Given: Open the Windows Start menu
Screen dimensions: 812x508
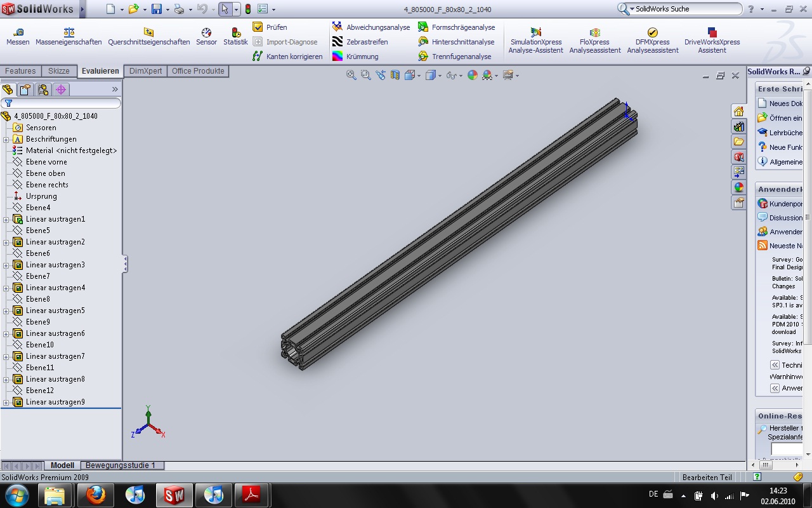Looking at the screenshot, I should (x=17, y=495).
